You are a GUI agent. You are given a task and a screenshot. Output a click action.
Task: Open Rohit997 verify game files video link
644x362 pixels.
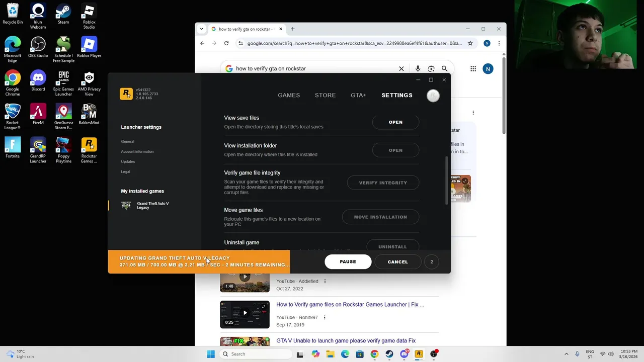350,305
